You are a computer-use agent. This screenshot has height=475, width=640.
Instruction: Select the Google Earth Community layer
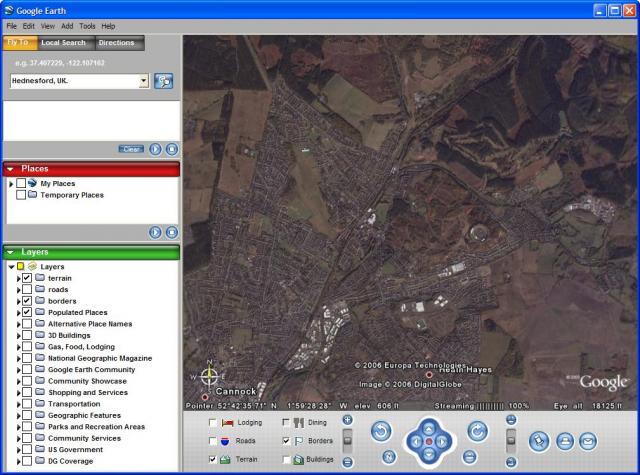(91, 369)
